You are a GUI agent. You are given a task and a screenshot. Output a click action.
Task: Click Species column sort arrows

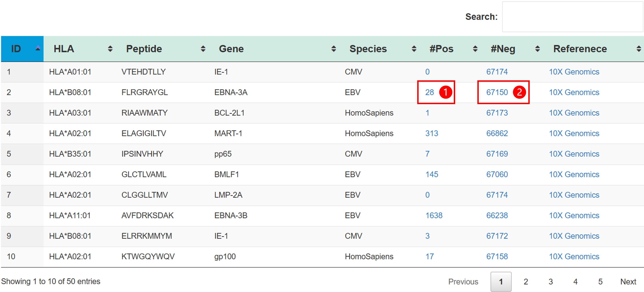[x=414, y=49]
